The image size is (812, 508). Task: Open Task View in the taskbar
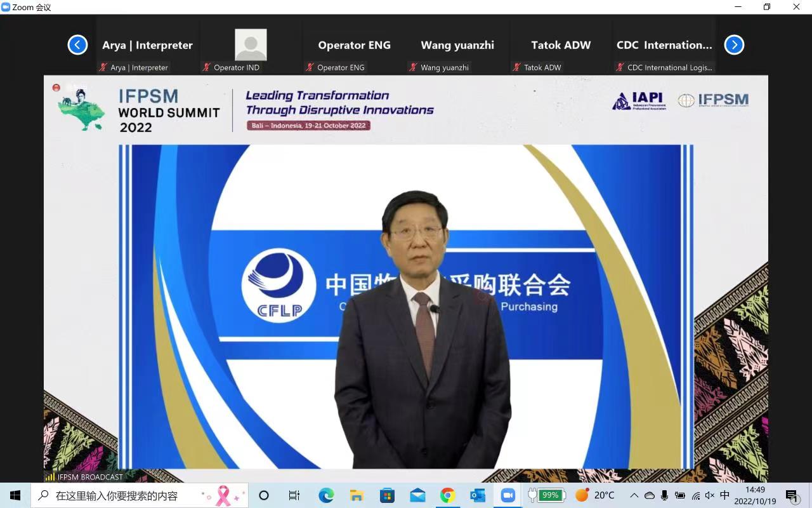point(294,495)
